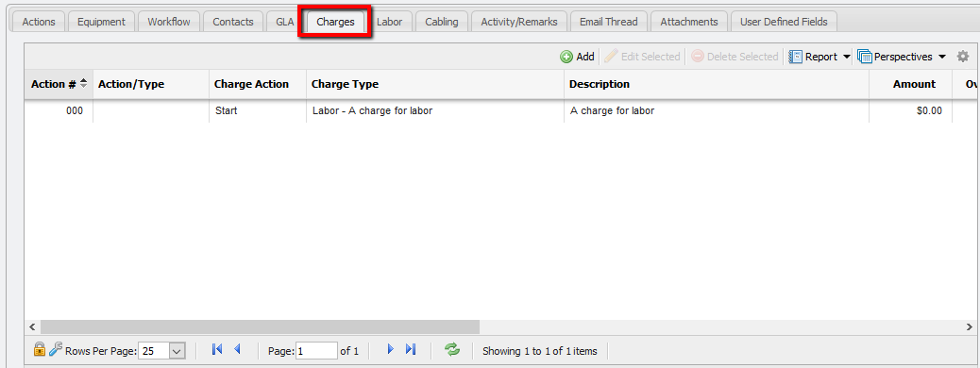
Task: Click the Page number input field
Action: point(317,351)
